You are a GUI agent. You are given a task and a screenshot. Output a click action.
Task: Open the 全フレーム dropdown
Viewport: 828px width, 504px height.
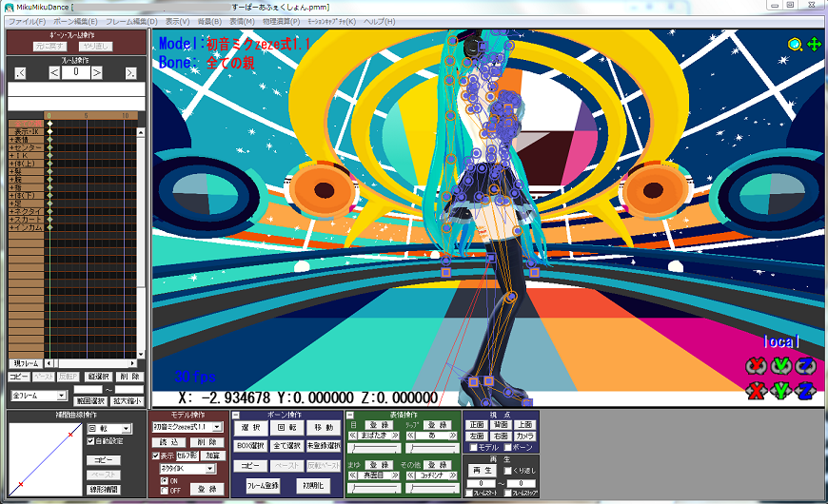(62, 396)
